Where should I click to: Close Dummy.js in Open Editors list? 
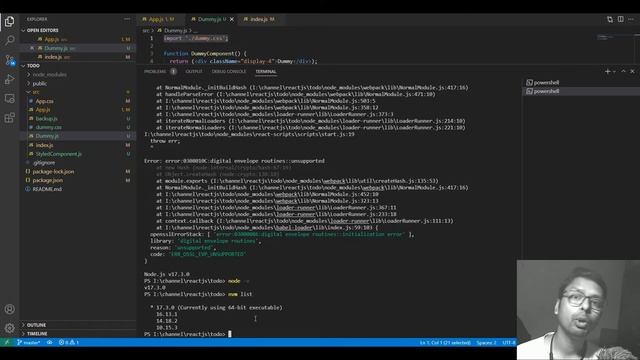pos(32,48)
